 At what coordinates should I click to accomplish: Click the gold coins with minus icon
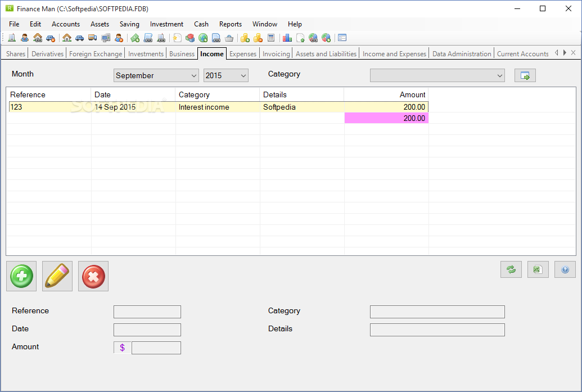pos(258,38)
